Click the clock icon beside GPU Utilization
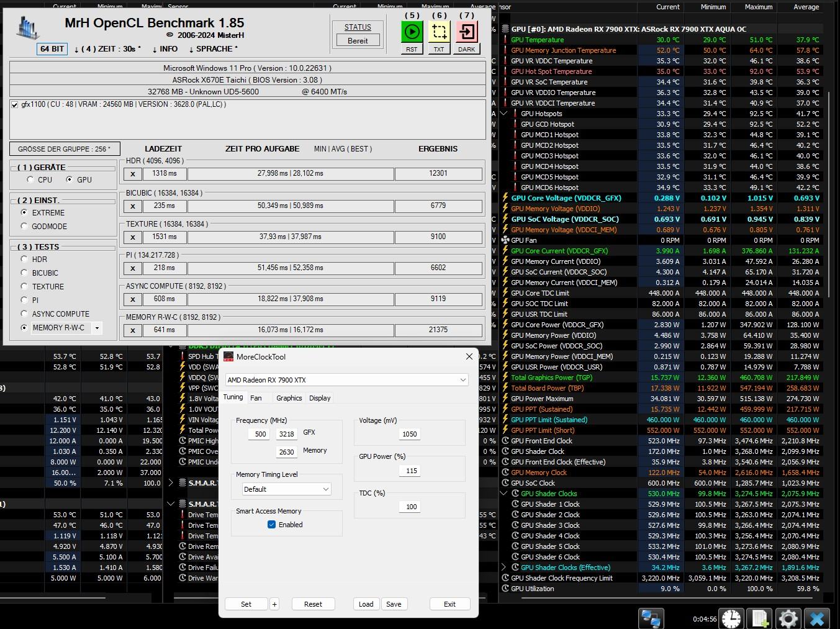Screen dimensions: 840x629 pyautogui.click(x=505, y=589)
